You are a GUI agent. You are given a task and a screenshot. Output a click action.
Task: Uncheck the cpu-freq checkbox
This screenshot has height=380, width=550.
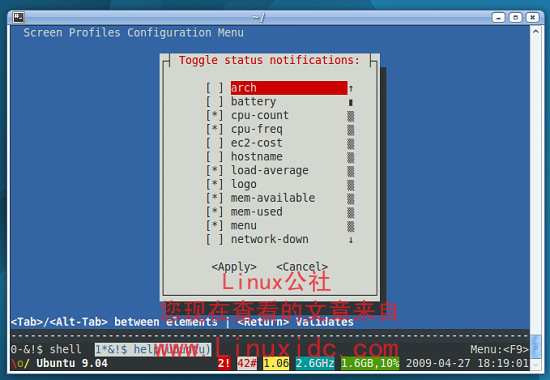214,129
